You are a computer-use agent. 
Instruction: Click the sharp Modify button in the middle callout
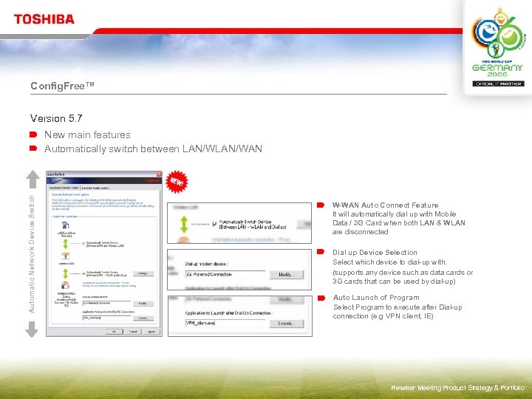(287, 275)
